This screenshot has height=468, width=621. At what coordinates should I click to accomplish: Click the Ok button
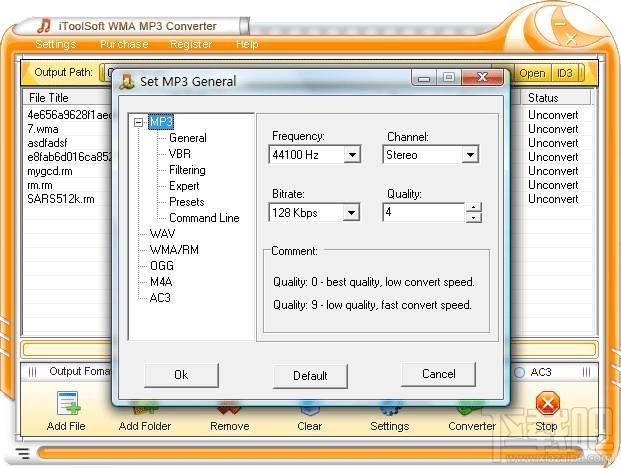181,375
